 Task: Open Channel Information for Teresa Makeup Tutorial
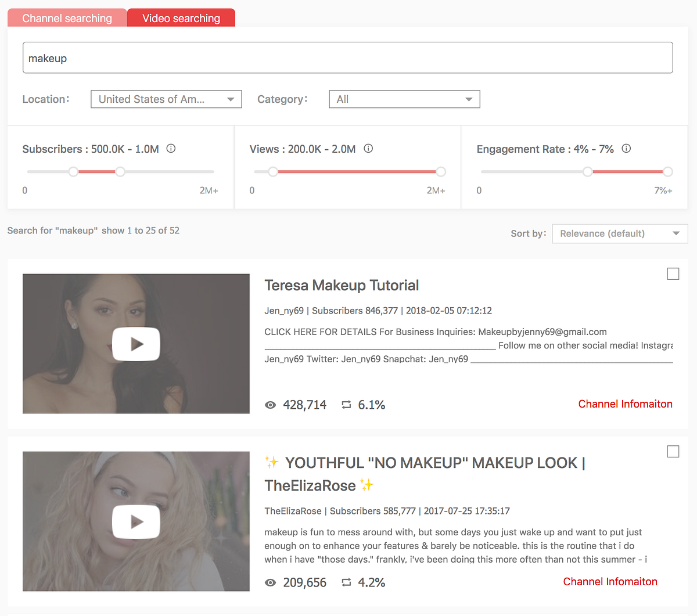click(625, 404)
